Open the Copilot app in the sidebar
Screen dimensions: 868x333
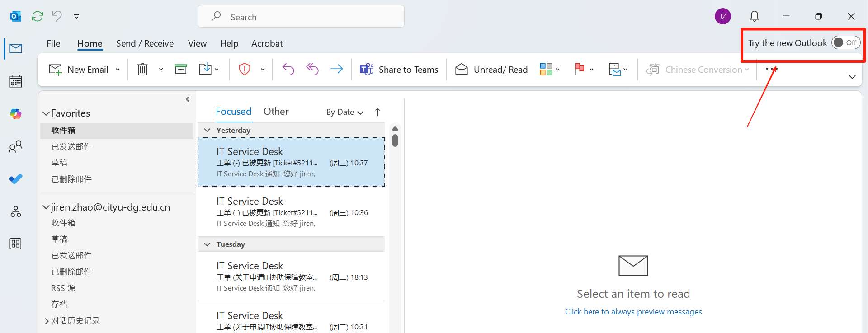click(x=16, y=114)
